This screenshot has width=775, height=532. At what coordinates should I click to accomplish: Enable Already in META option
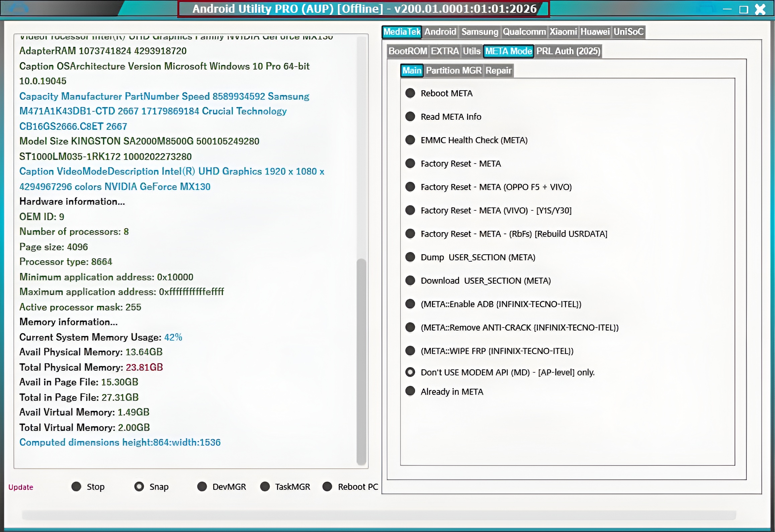(x=410, y=391)
